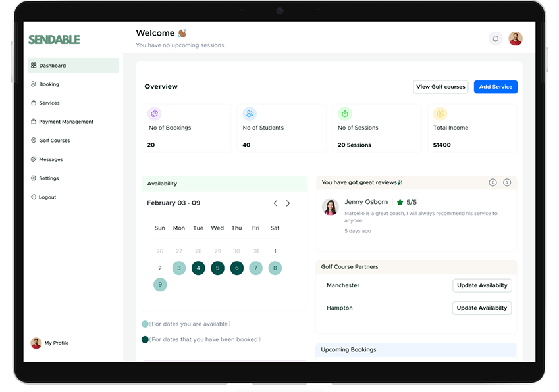Go to next week in Availability calendar
The height and width of the screenshot is (392, 559).
[x=288, y=203]
